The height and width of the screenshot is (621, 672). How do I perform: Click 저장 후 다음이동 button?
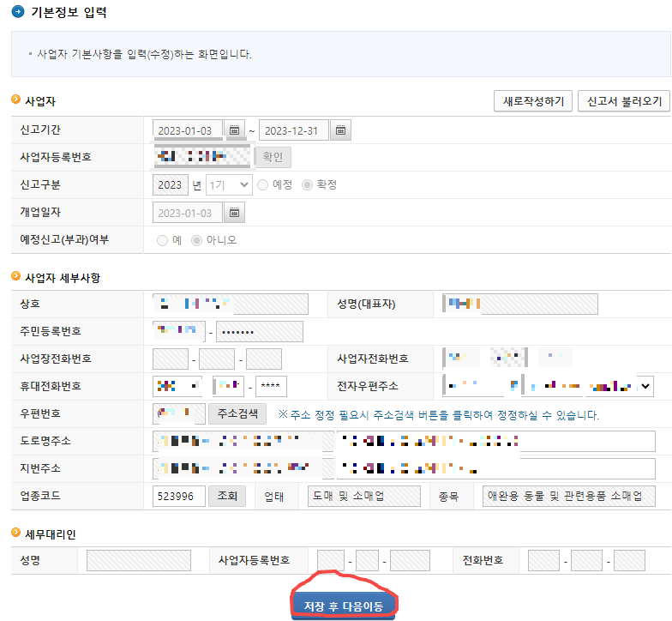[x=343, y=606]
